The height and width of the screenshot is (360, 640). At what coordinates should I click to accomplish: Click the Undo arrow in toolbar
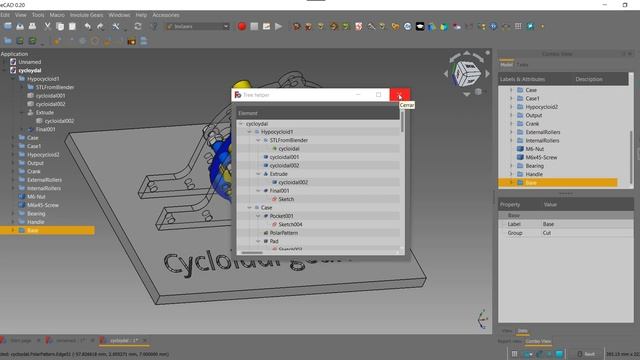point(87,27)
